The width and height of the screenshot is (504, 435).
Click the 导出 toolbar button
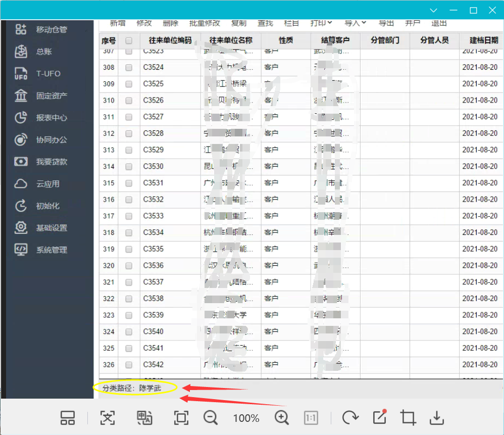point(386,23)
